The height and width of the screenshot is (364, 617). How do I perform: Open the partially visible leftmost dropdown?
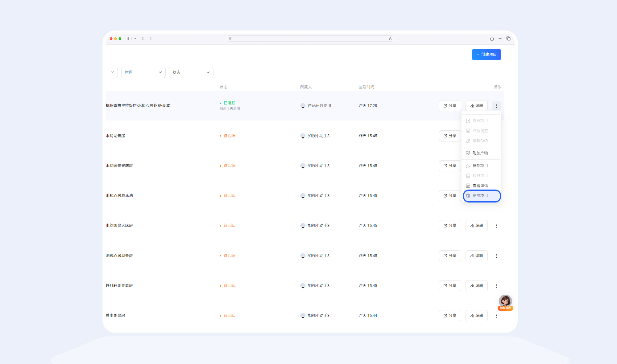pos(112,72)
